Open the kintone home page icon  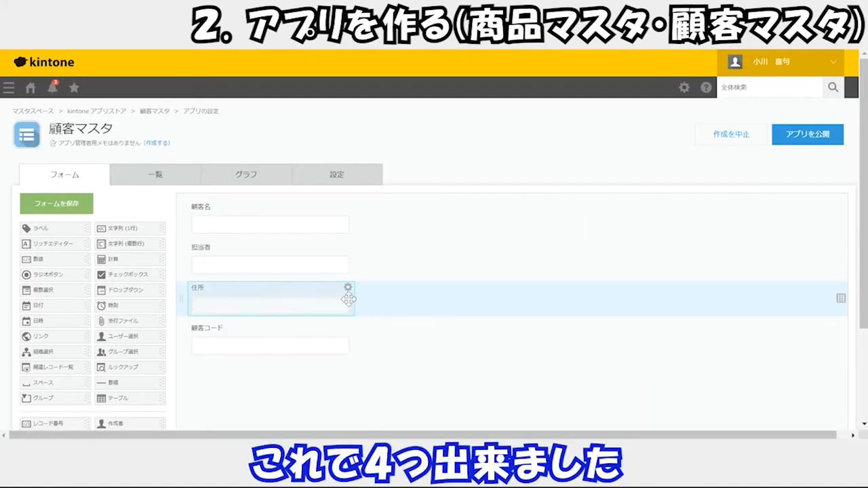31,87
